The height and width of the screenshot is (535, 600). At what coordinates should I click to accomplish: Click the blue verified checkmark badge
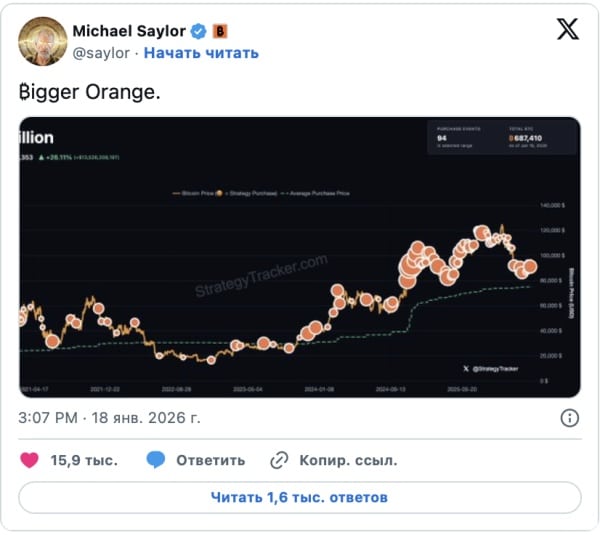click(x=196, y=31)
